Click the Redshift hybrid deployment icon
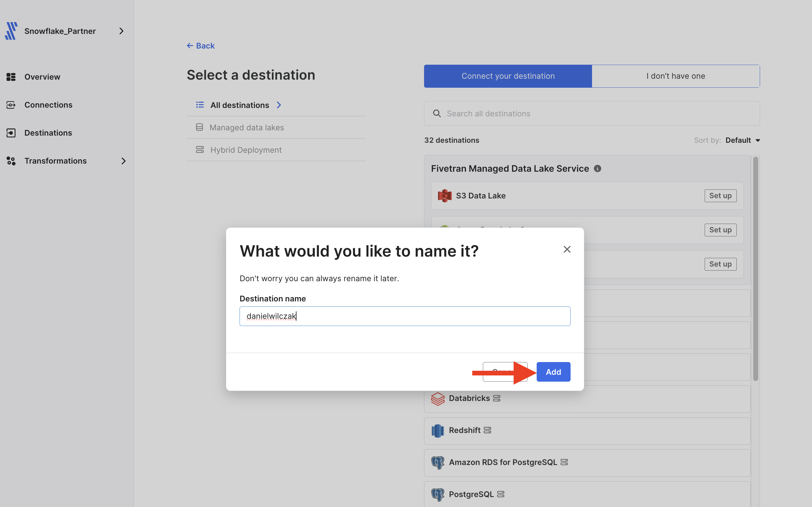812x507 pixels. 487,430
